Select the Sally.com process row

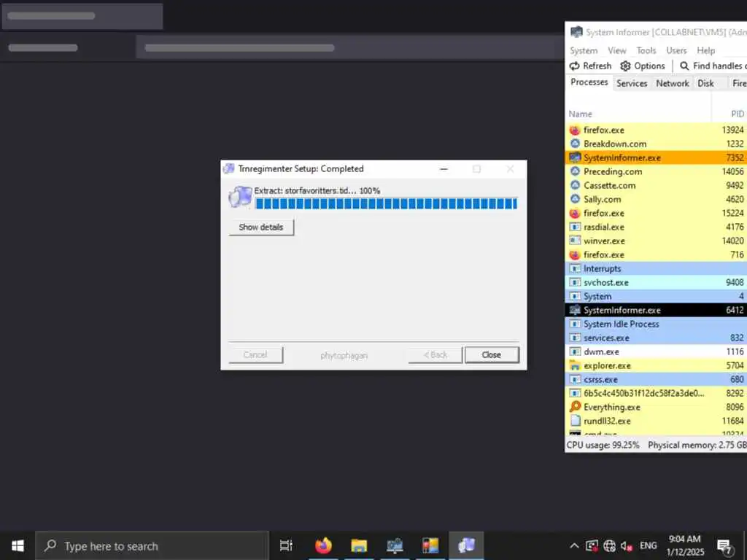click(656, 199)
